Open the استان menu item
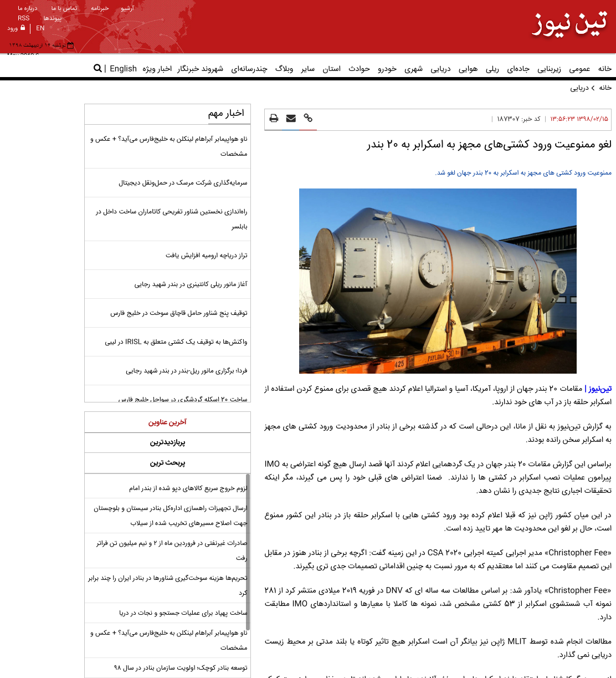 click(331, 69)
